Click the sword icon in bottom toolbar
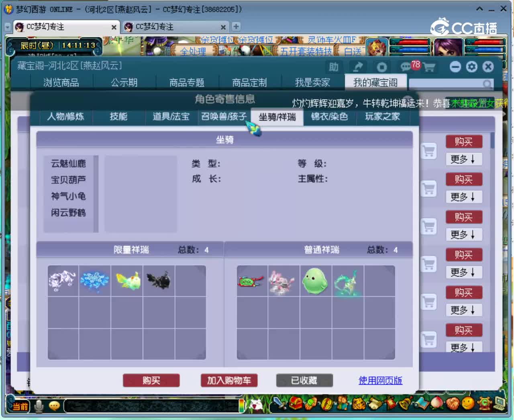Viewport: 514px width, 420px height. pos(278,403)
